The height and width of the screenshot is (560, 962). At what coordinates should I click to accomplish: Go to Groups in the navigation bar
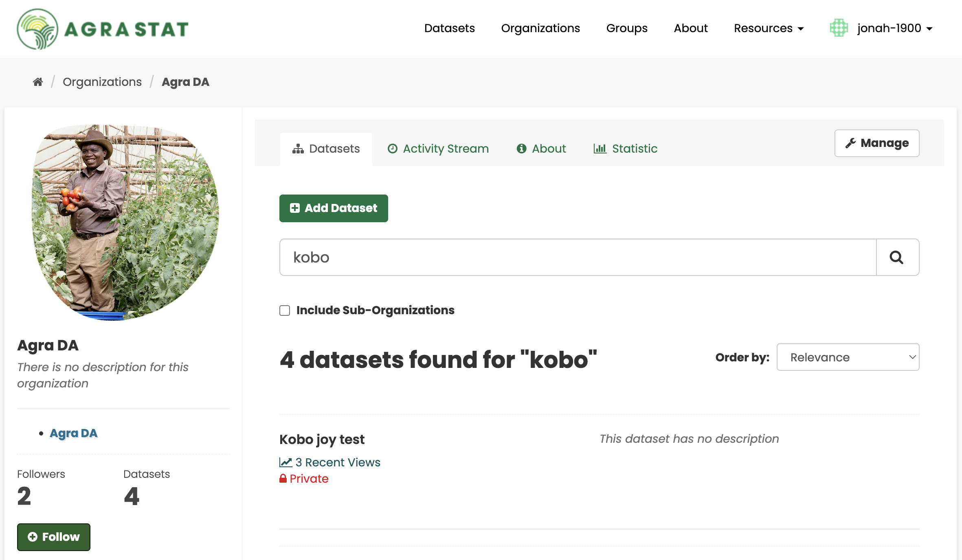627,28
